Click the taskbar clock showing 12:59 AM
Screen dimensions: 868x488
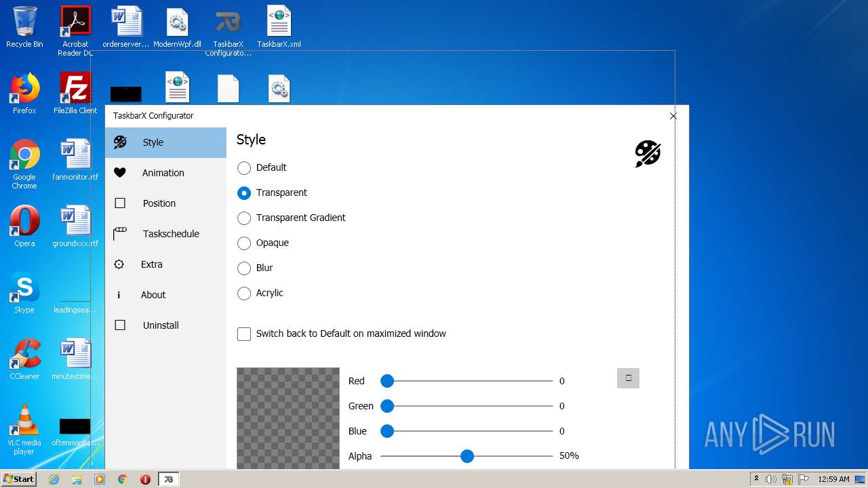click(833, 479)
